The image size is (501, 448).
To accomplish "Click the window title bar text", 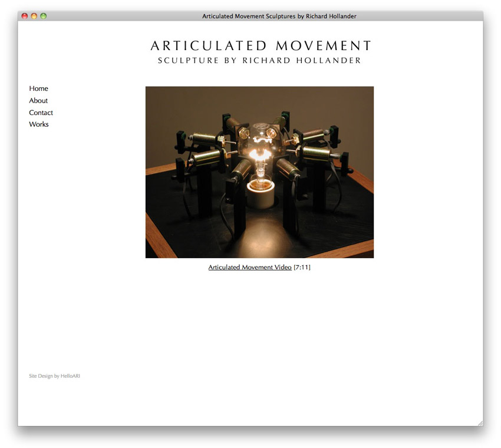I will 279,17.
